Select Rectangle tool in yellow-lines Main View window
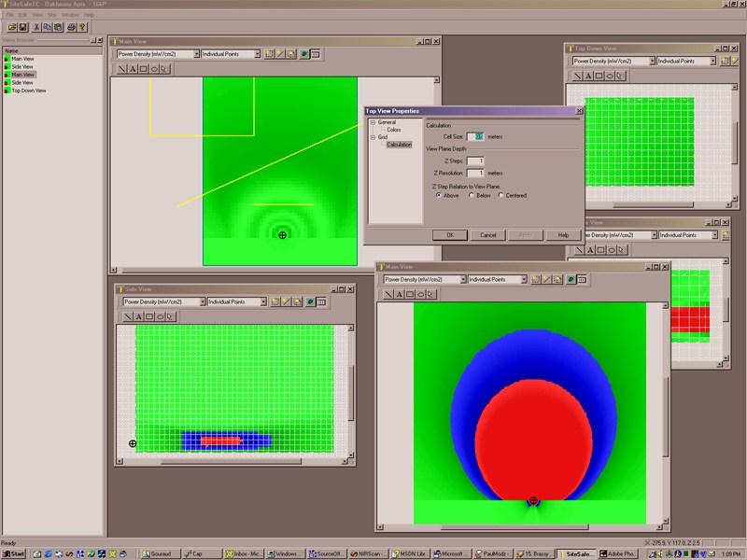The width and height of the screenshot is (747, 560). (143, 69)
